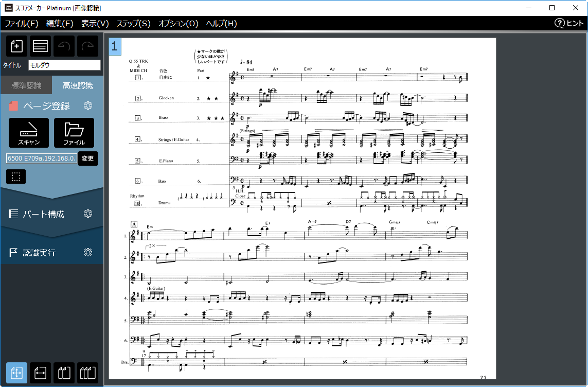This screenshot has width=588, height=387.
Task: Click the ヒント help icon
Action: coord(560,23)
